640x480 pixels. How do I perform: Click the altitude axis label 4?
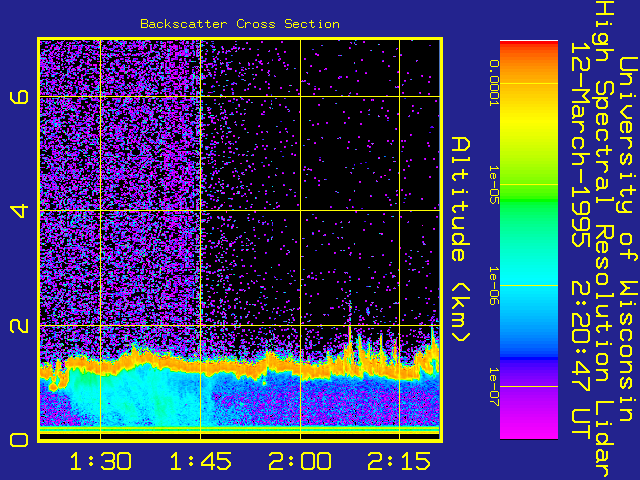point(19,211)
